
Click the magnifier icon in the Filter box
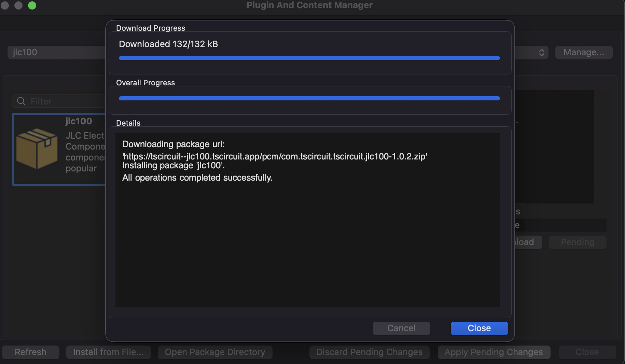tap(21, 101)
